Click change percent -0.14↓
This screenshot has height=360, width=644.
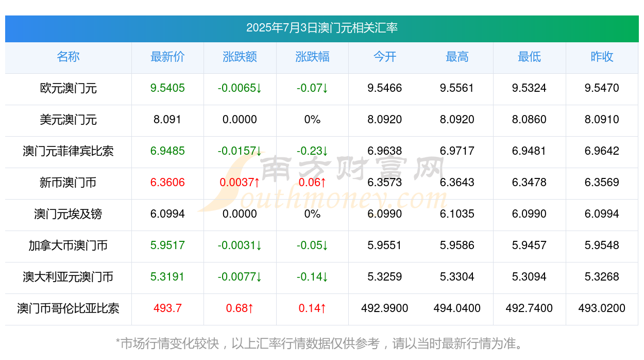[x=312, y=277]
